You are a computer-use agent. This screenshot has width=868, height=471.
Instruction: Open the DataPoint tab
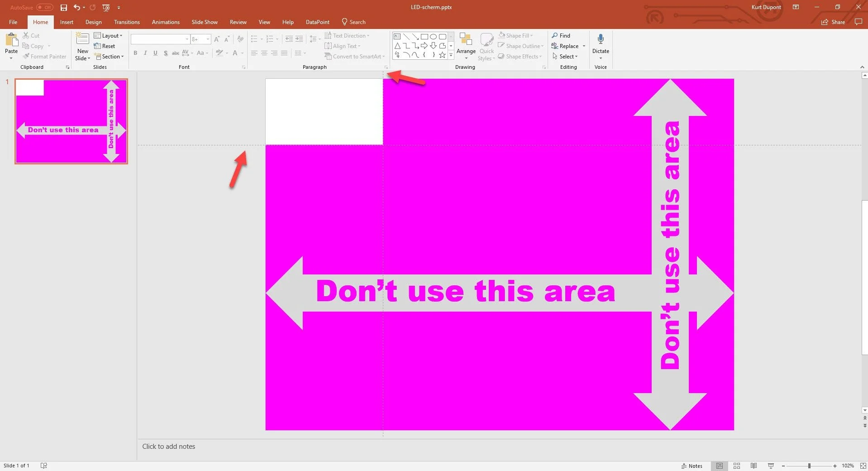pyautogui.click(x=317, y=22)
